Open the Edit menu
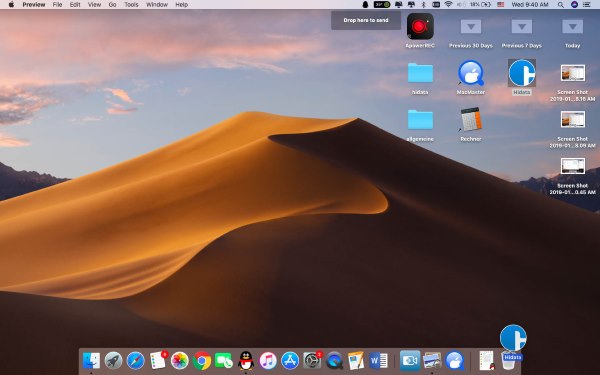Viewport: 600px width, 375px height. (x=75, y=5)
